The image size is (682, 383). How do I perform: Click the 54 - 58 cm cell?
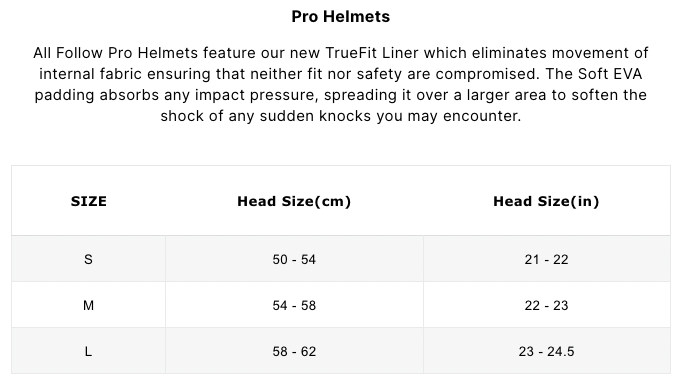coord(294,306)
